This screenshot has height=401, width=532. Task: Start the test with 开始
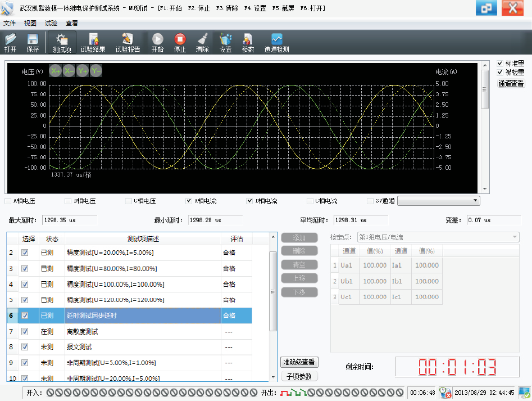click(157, 42)
